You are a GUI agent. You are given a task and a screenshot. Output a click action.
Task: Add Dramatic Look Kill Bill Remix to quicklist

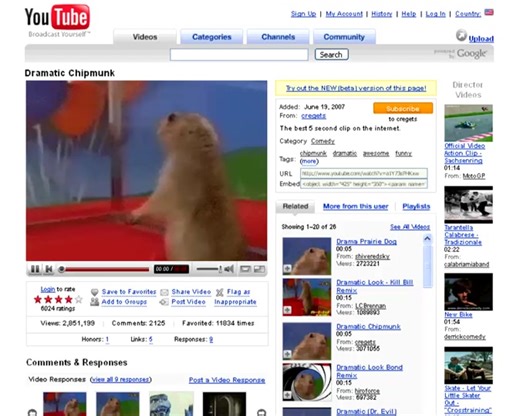[287, 310]
